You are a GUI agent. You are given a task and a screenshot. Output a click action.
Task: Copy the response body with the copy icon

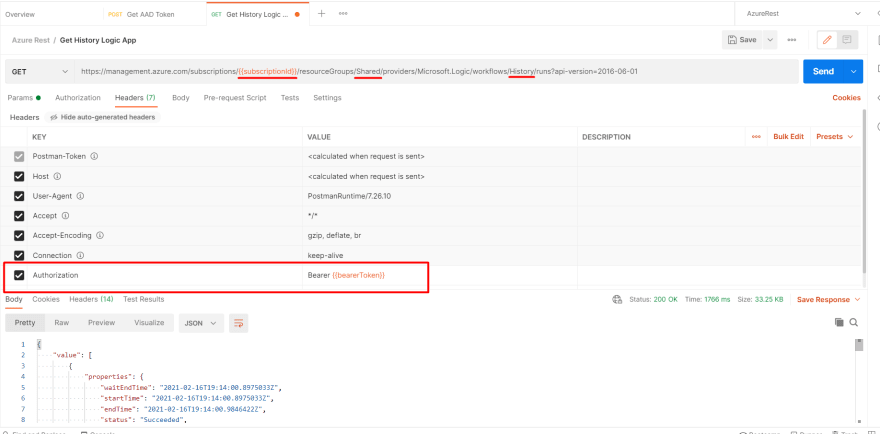(839, 323)
